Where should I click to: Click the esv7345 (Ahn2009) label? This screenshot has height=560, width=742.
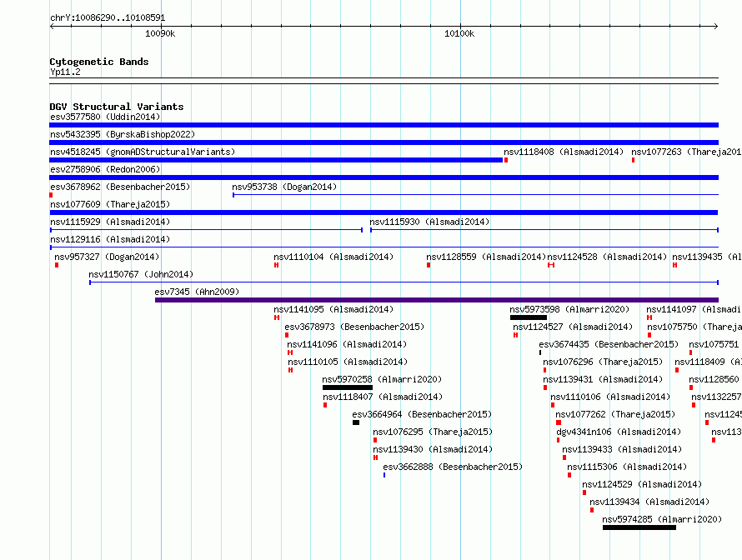[197, 292]
